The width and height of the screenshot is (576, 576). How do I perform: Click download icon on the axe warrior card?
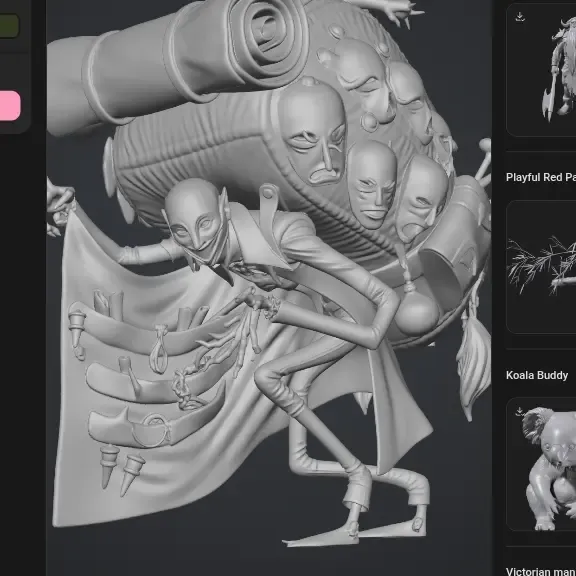pos(519,17)
